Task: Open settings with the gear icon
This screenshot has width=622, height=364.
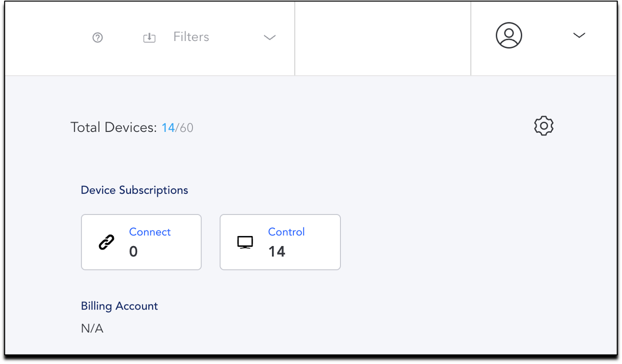Action: click(543, 125)
